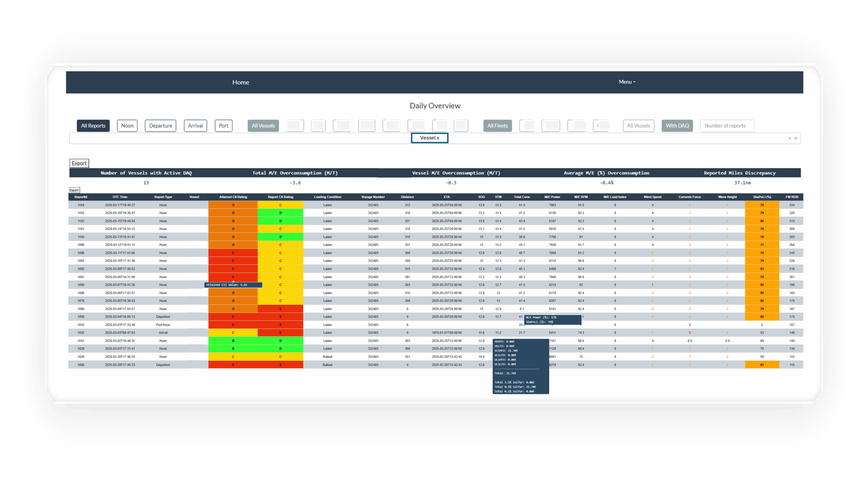Sort by ETA column header
This screenshot has width=868, height=478.
[447, 197]
